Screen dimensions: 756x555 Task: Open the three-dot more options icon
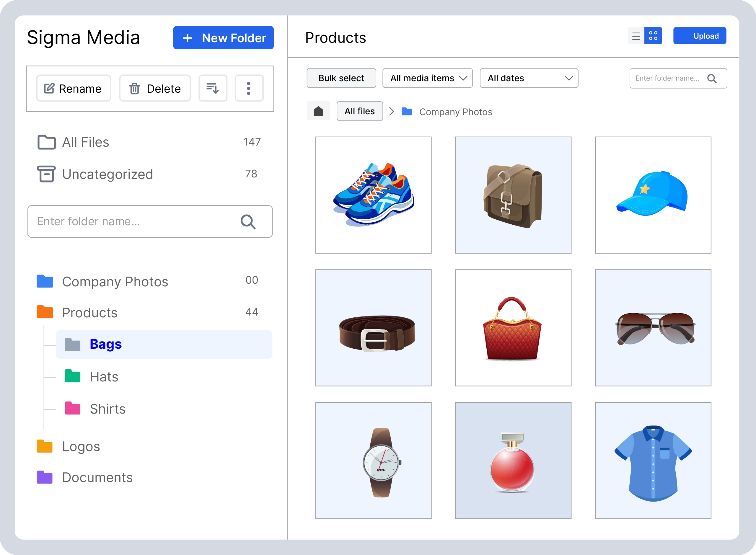click(x=249, y=88)
